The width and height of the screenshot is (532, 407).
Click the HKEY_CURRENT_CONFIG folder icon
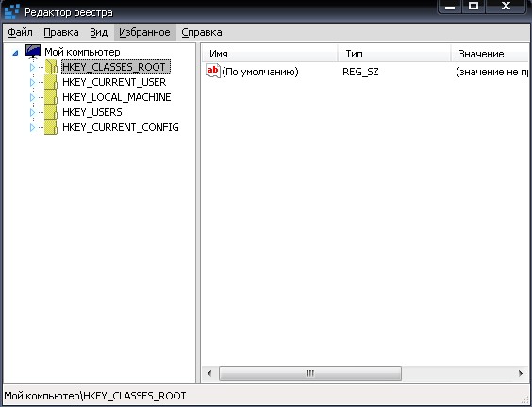click(x=51, y=127)
